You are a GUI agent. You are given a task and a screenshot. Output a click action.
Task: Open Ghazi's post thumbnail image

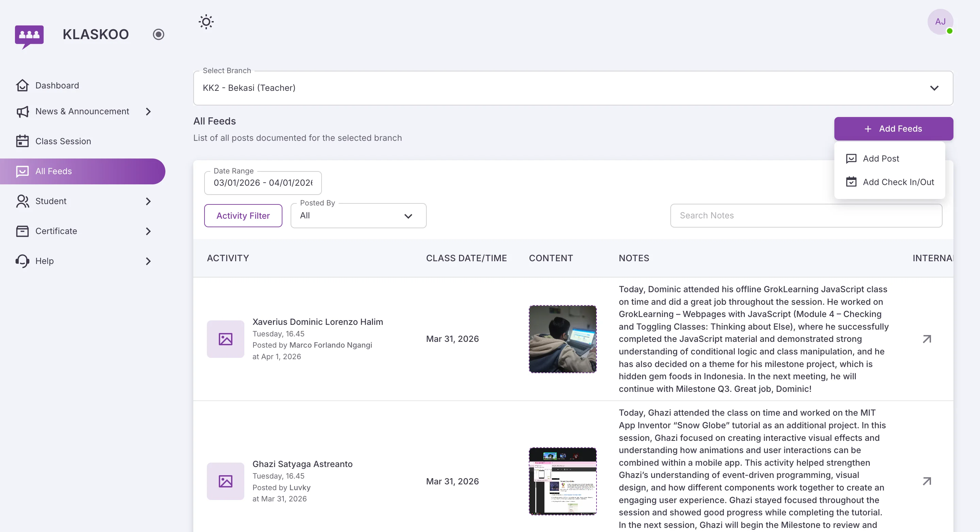point(563,481)
